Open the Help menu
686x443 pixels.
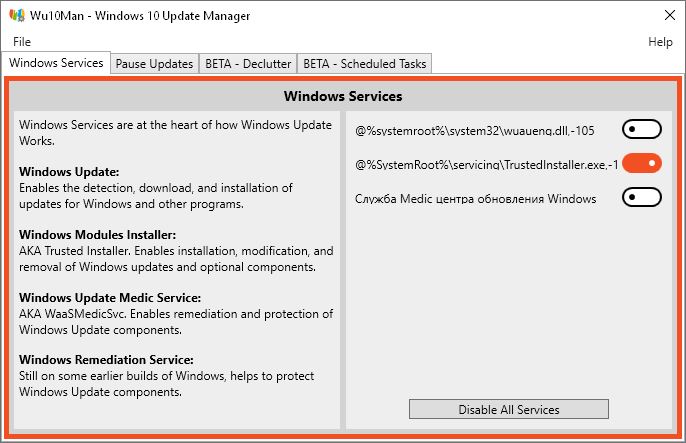click(x=660, y=42)
